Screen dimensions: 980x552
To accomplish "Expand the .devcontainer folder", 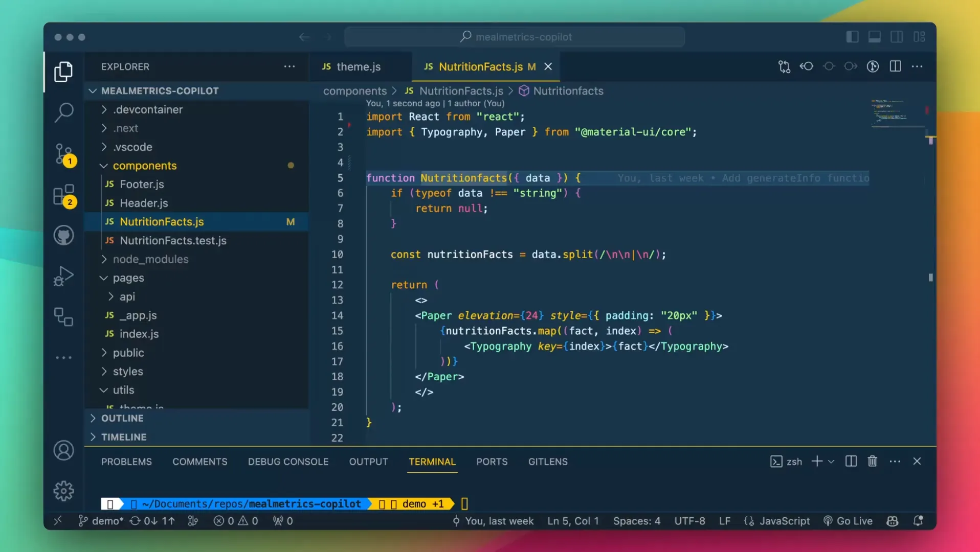I will (196, 109).
